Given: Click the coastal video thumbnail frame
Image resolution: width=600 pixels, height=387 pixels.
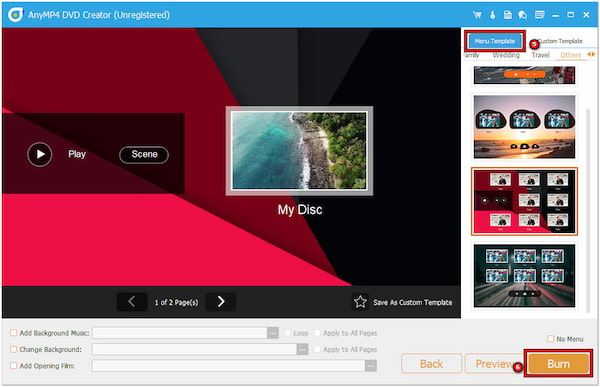Looking at the screenshot, I should tap(299, 151).
